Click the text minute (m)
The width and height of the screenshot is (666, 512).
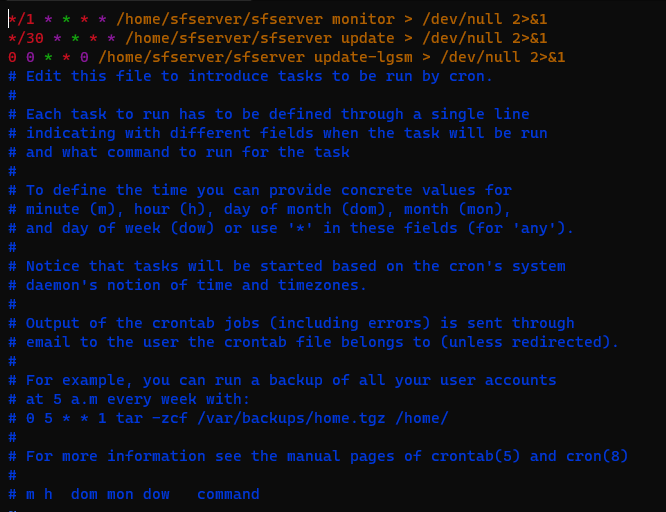click(x=66, y=209)
